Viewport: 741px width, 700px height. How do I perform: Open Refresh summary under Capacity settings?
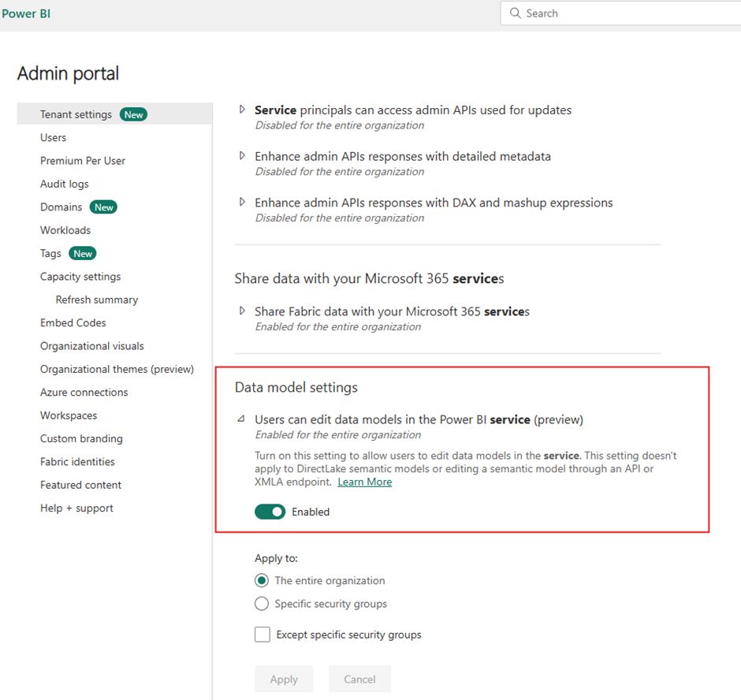point(97,300)
